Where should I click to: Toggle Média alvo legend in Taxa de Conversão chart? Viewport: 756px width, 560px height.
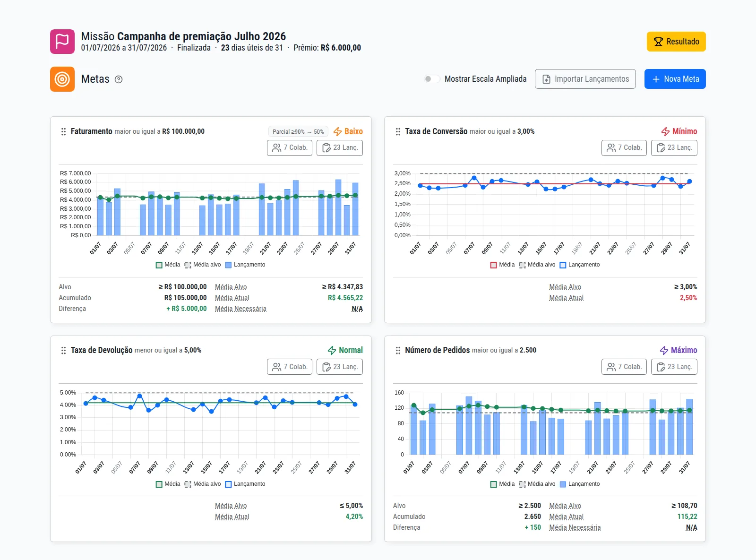click(537, 265)
